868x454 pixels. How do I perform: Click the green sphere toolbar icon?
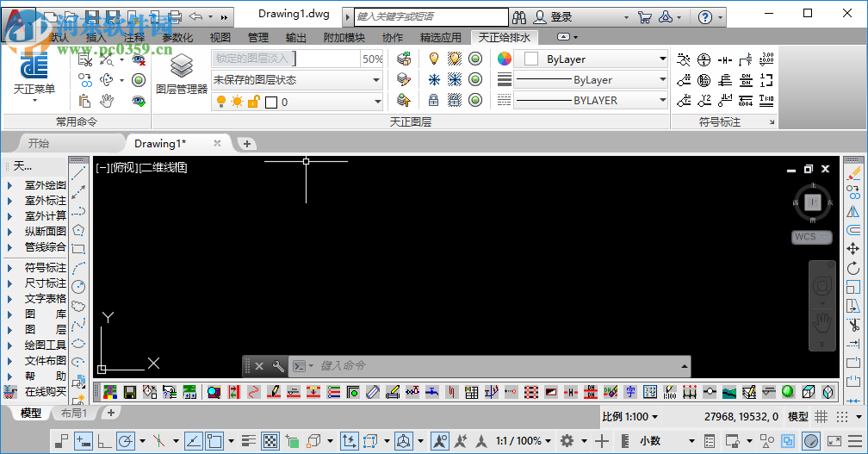tap(787, 392)
